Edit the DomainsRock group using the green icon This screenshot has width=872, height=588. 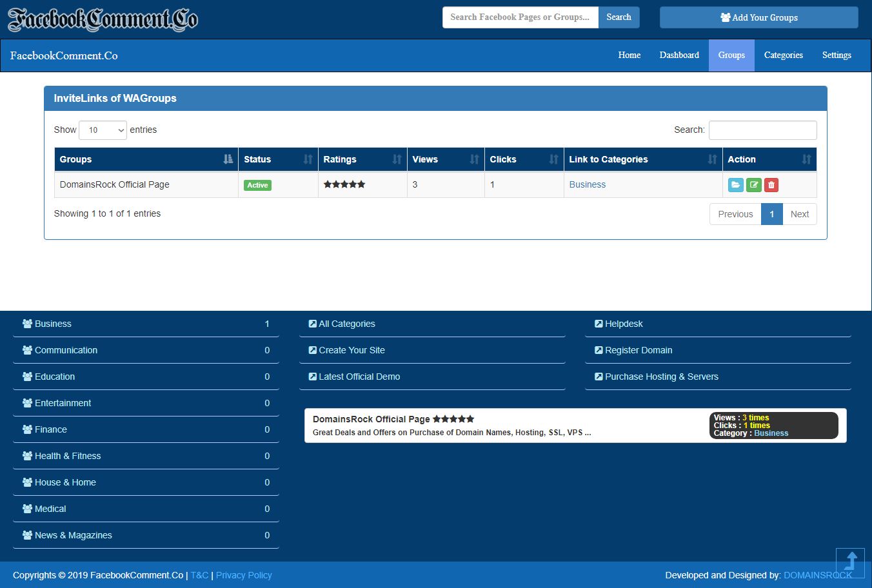pos(753,185)
